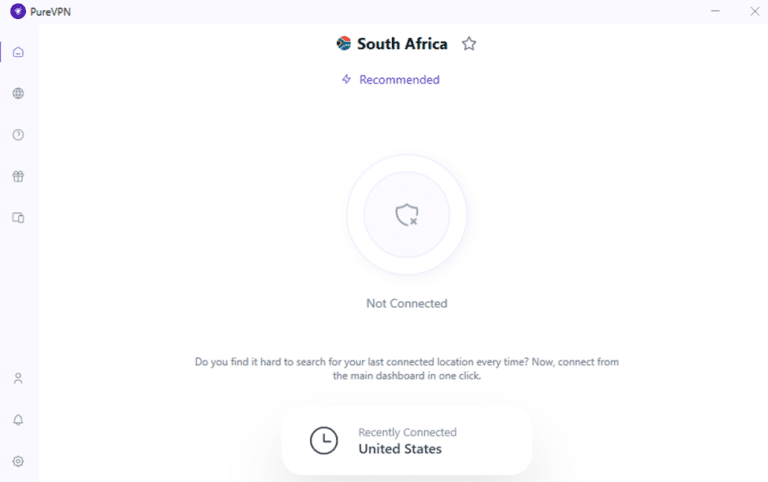Open the Locations globe icon
This screenshot has height=482, width=768.
[18, 94]
